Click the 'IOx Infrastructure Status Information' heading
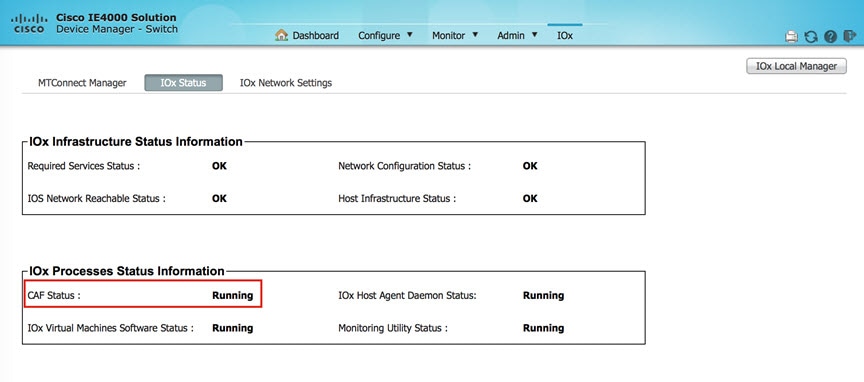 pyautogui.click(x=136, y=142)
